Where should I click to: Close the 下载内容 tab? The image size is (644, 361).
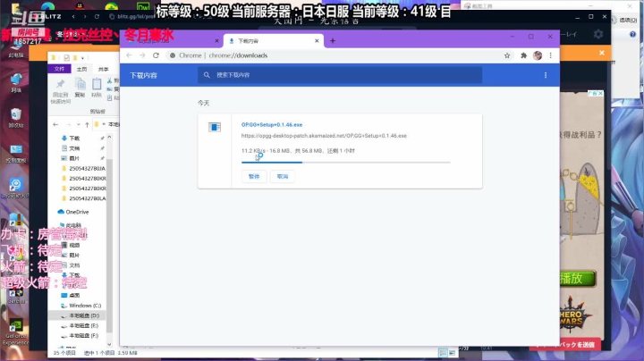317,40
